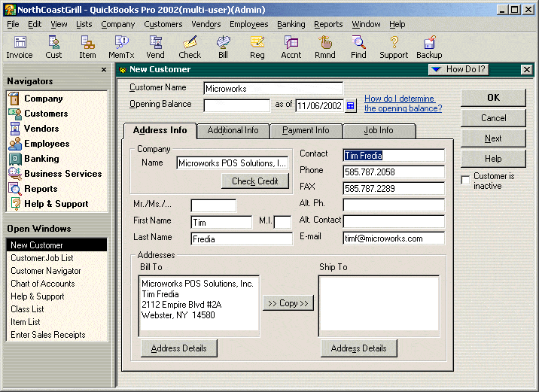Open Ship To Address Details
The height and width of the screenshot is (392, 539).
click(x=358, y=348)
